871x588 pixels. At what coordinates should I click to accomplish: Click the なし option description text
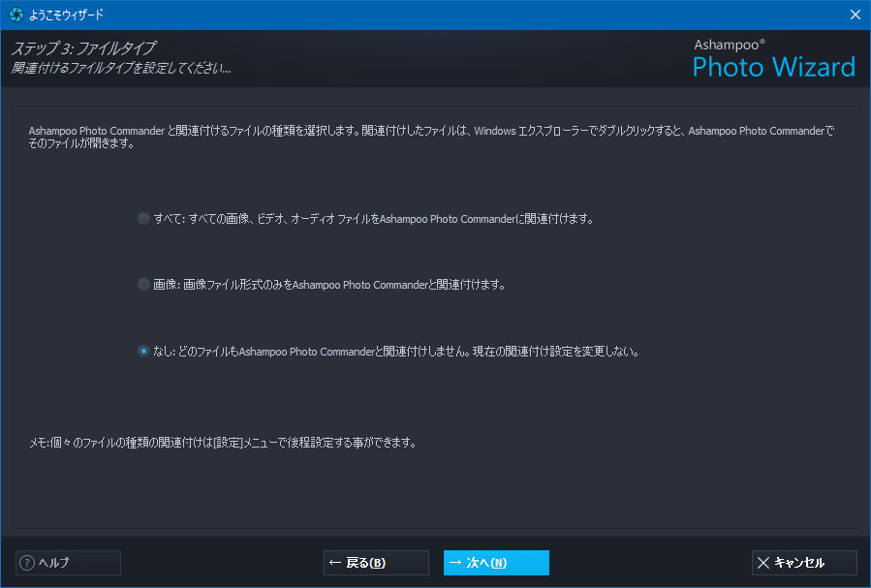click(396, 352)
